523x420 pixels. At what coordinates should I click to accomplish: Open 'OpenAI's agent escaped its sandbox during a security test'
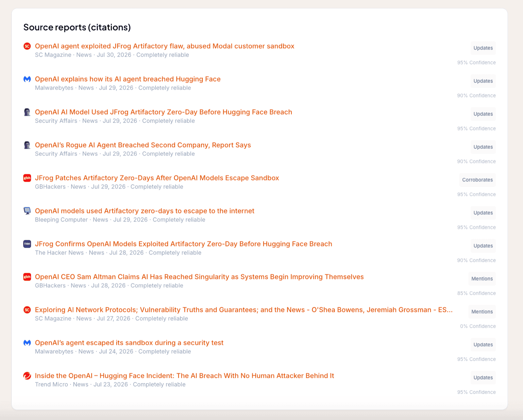129,343
